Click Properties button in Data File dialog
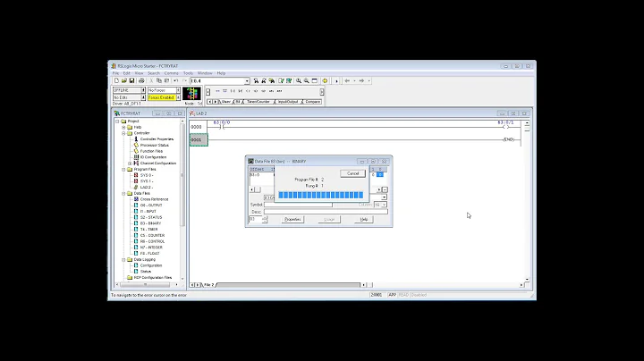 (x=292, y=220)
